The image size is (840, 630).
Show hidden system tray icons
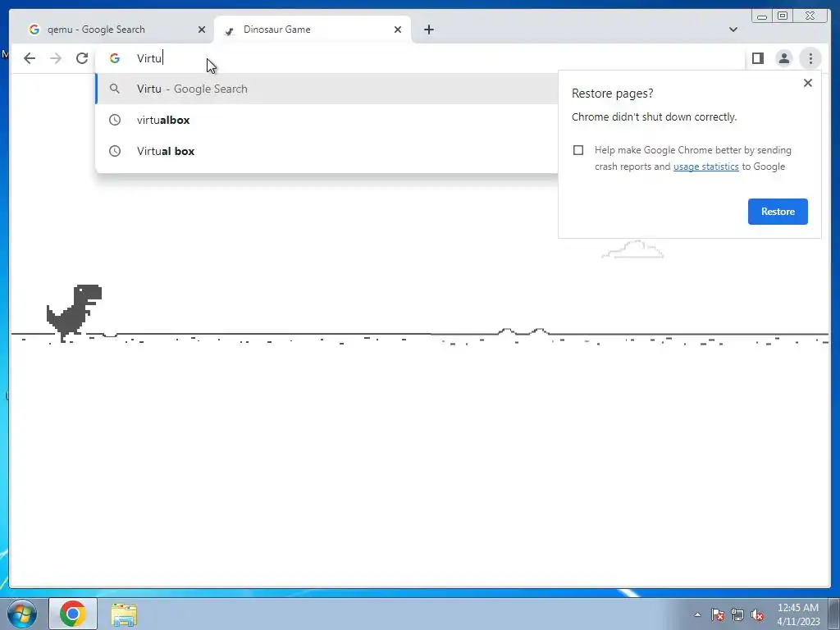[x=697, y=614]
